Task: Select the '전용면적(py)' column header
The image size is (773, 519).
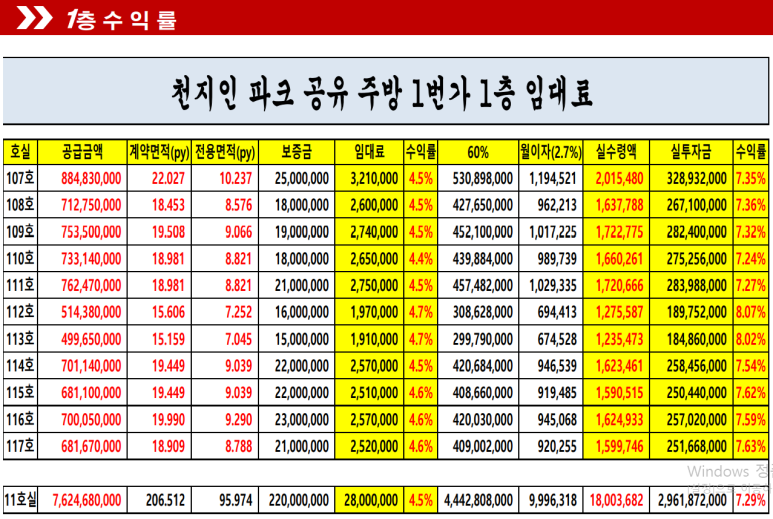Action: pos(225,152)
